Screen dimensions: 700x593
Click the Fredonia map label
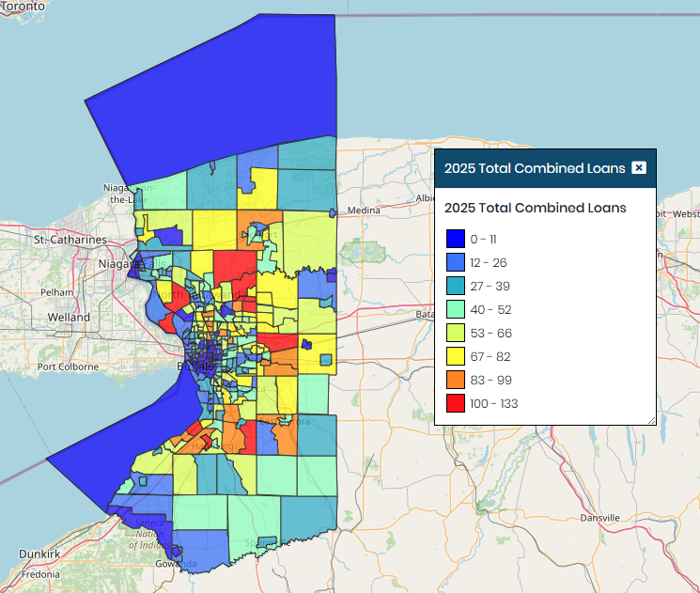(40, 574)
